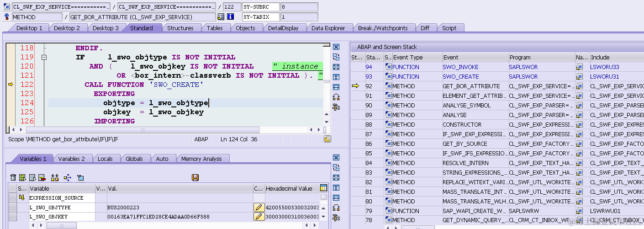Select the GET_BY_SOURCE stack entry
The width and height of the screenshot is (644, 229).
[464, 144]
